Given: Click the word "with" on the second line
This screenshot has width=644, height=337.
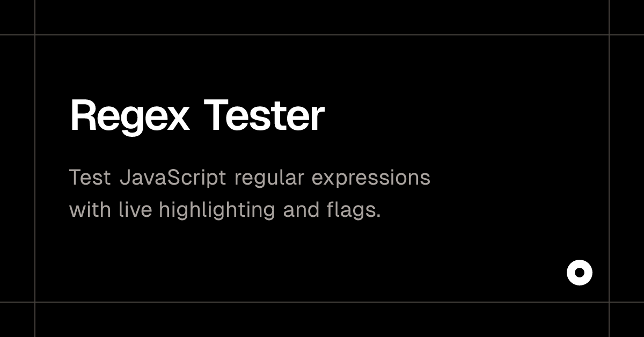Looking at the screenshot, I should (89, 209).
